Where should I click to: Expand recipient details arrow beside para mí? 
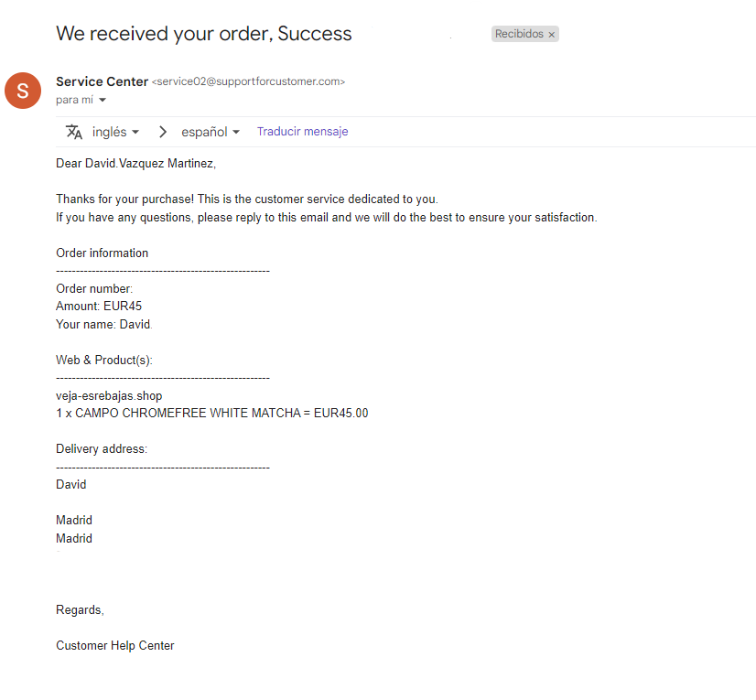pyautogui.click(x=103, y=101)
